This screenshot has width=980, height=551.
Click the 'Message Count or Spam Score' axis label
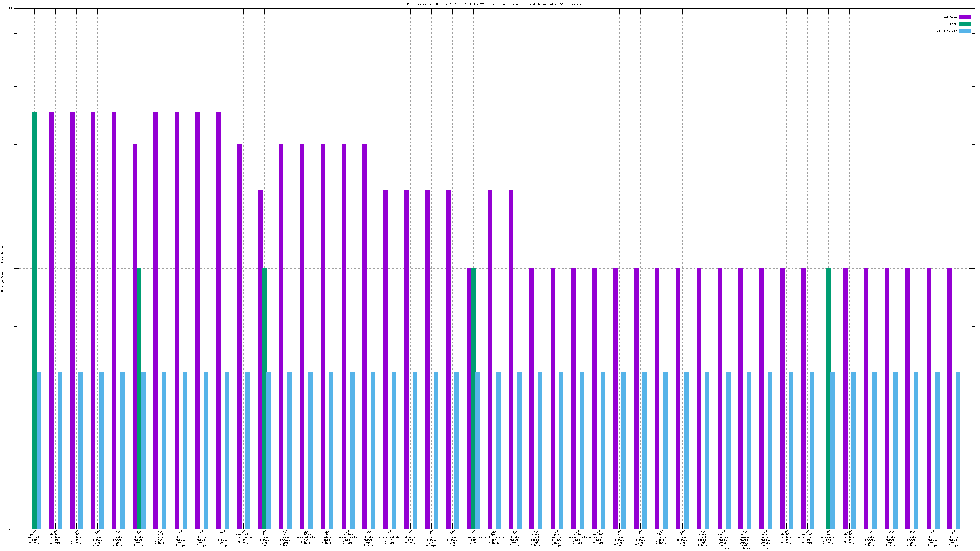coord(2,269)
